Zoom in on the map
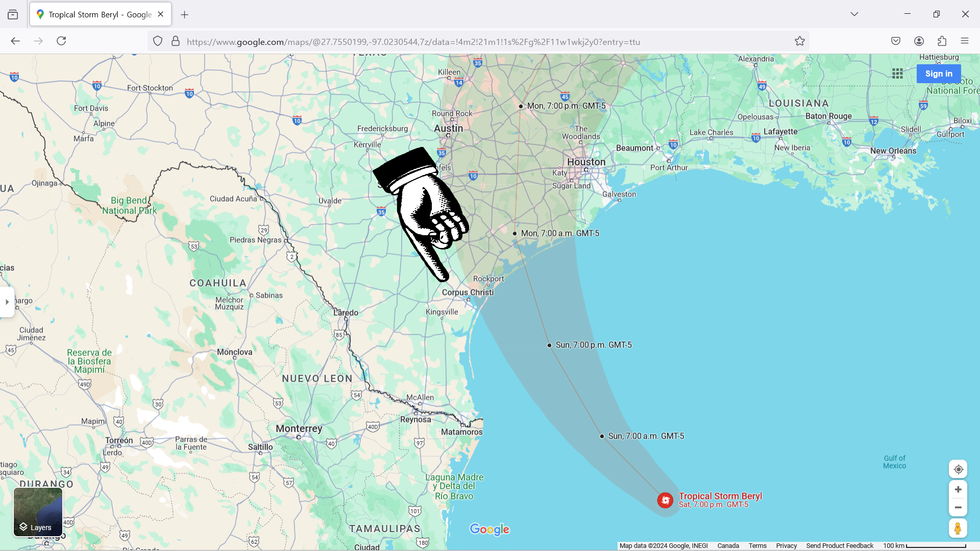Screen dimensions: 980x551 (x=958, y=490)
